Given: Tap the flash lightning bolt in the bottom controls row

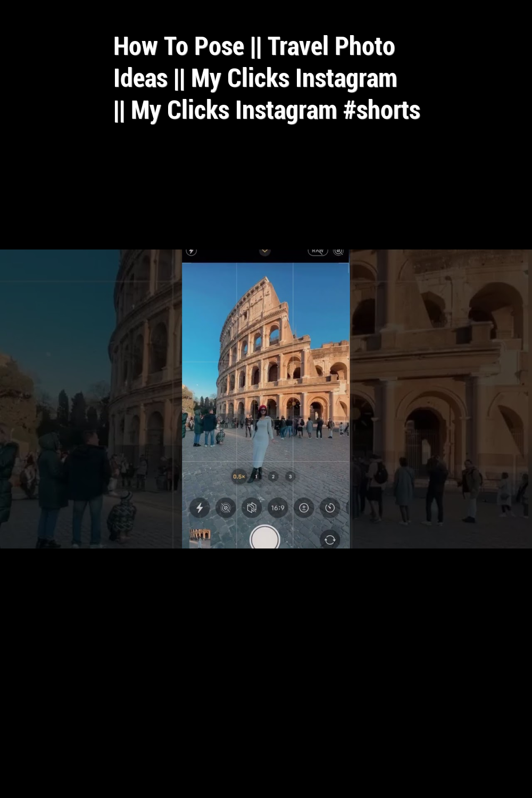Looking at the screenshot, I should (x=199, y=508).
